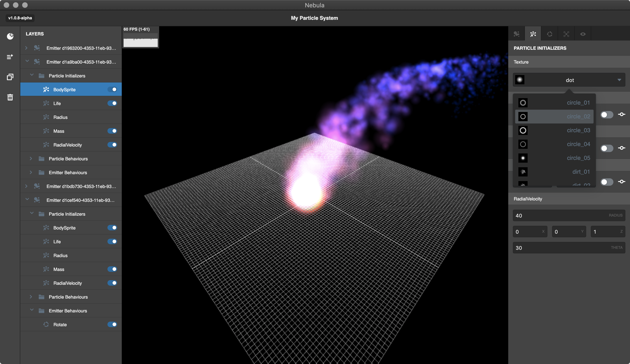Expand Emitter d1963200 layer

point(26,48)
